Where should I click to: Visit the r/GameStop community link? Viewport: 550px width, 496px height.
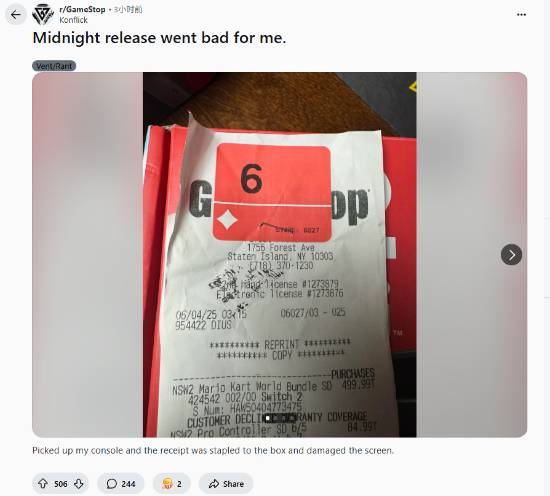click(82, 9)
